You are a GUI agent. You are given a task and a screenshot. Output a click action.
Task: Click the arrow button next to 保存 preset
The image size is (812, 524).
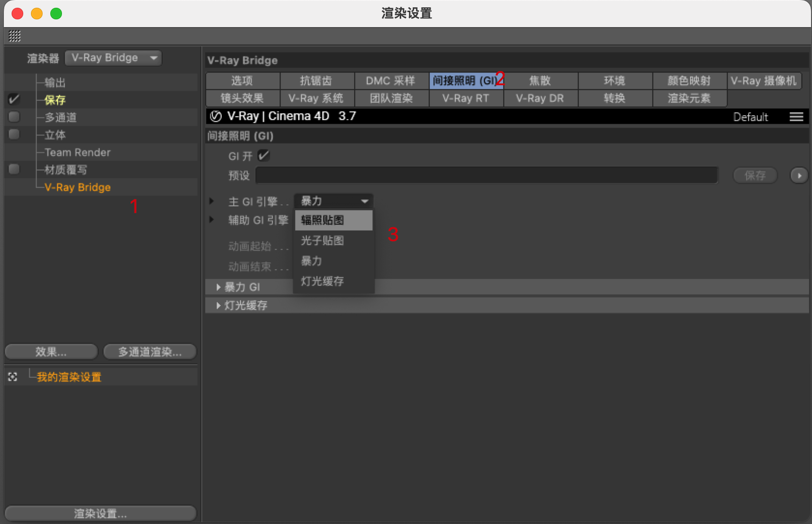pyautogui.click(x=799, y=175)
